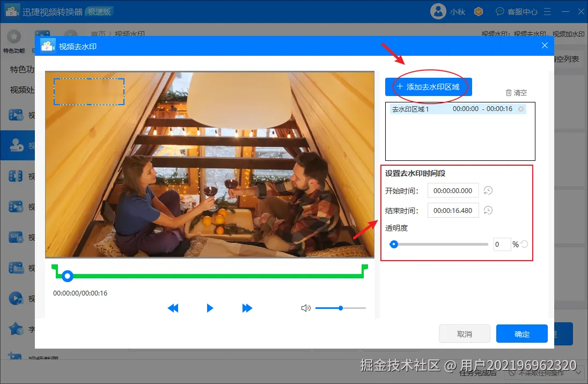Viewport: 588px width, 384px height.
Task: Remove 去水印区域 1 using its x icon
Action: [521, 109]
